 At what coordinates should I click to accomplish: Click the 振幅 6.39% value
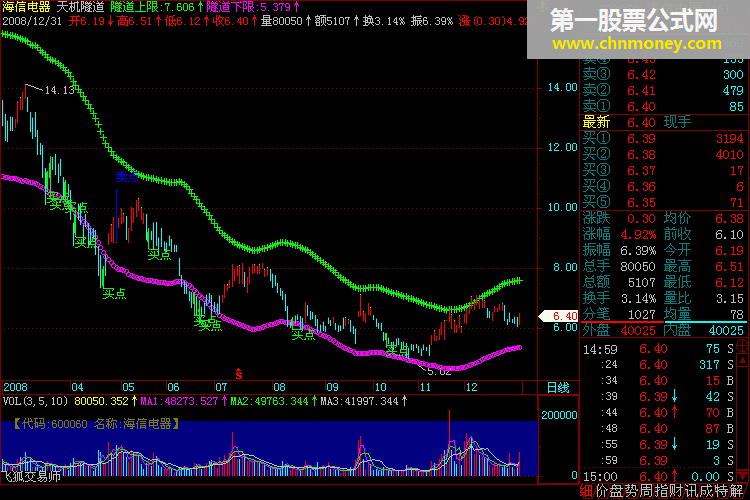click(x=638, y=250)
